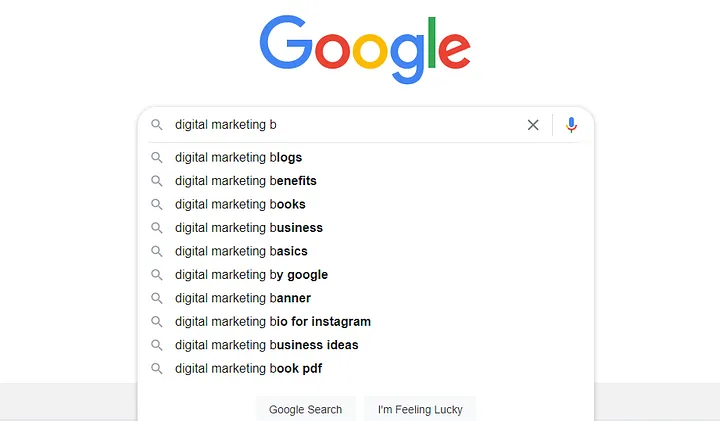Click magnifier icon beside 'digital marketing book pdf'

(x=157, y=368)
